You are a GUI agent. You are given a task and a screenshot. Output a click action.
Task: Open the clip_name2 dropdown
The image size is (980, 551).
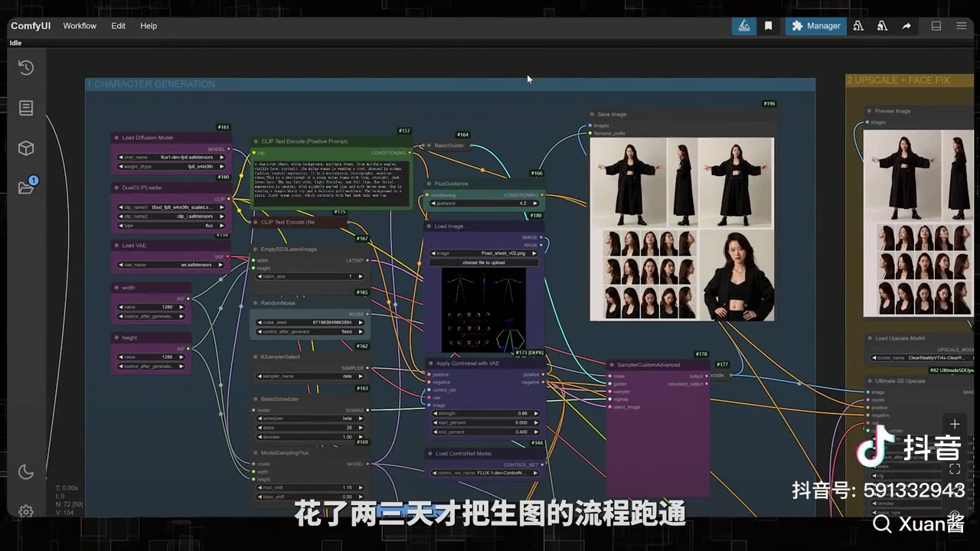coord(171,216)
